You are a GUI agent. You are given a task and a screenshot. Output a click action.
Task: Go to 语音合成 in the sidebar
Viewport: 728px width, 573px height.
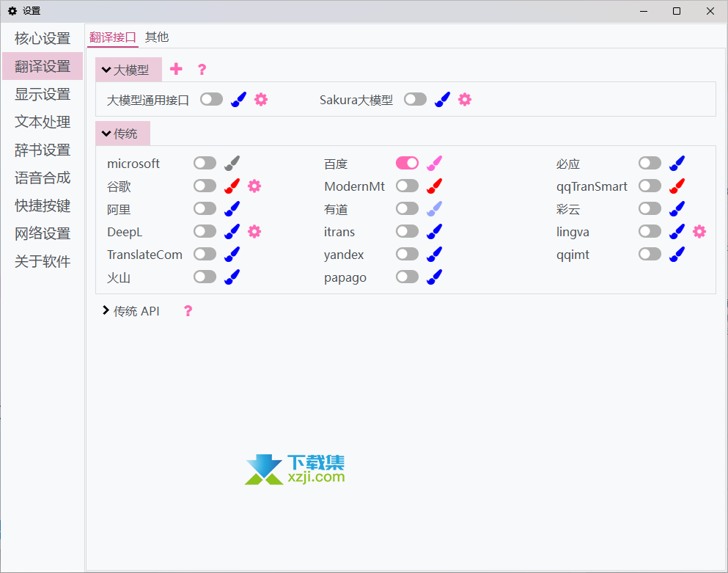point(43,178)
